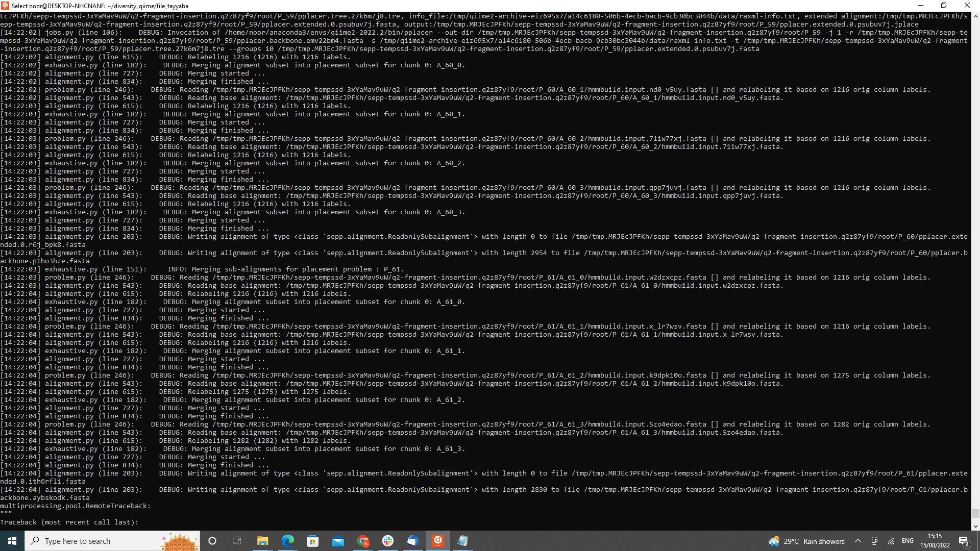The width and height of the screenshot is (980, 551).
Task: Click the Ubuntu terminal taskbar icon
Action: point(438,541)
